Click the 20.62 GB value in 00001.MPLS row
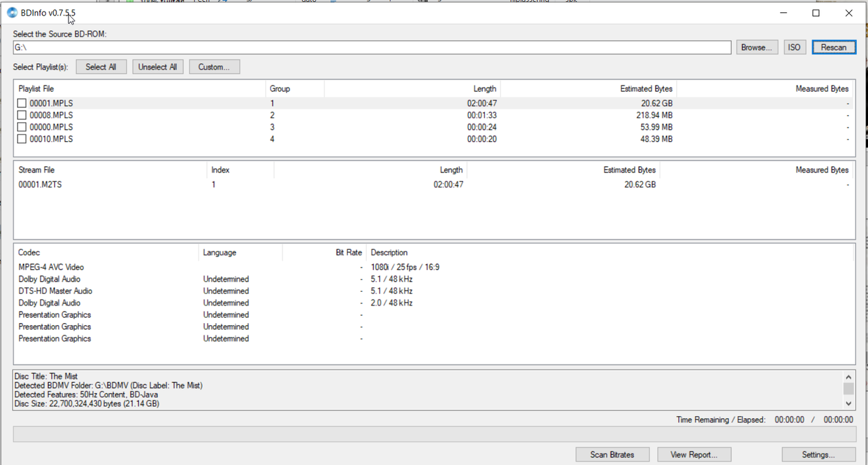 click(x=656, y=103)
